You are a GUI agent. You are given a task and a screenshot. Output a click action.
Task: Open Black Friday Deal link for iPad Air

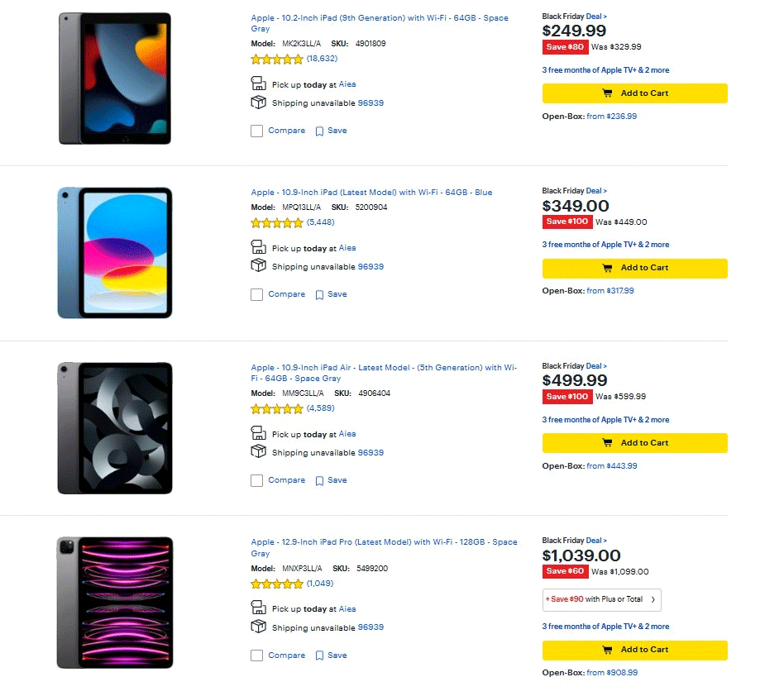tap(595, 366)
